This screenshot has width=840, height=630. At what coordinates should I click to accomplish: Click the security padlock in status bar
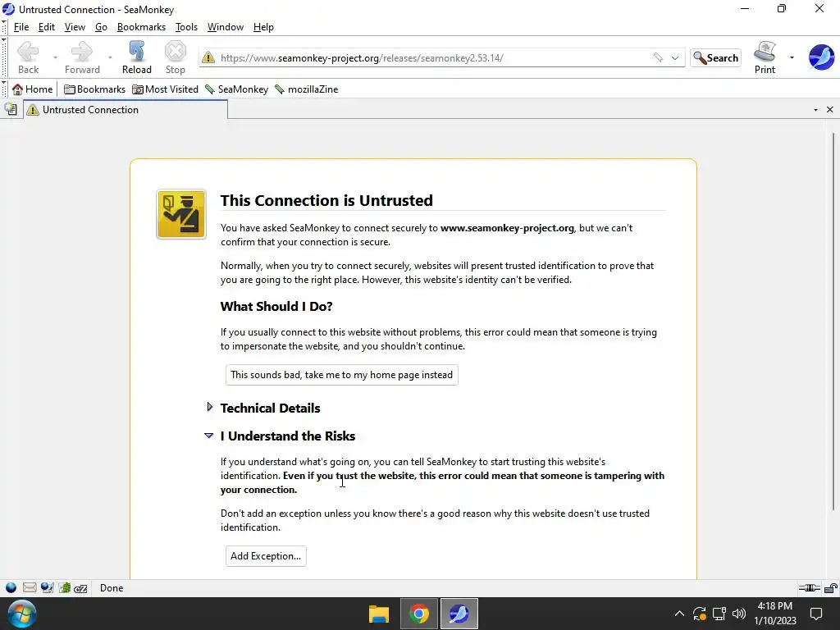click(x=831, y=587)
